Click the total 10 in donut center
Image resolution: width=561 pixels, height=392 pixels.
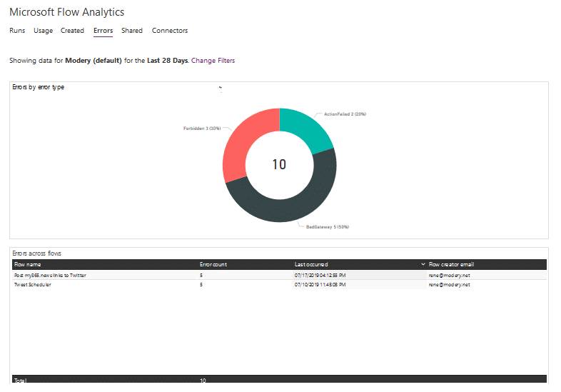point(279,165)
